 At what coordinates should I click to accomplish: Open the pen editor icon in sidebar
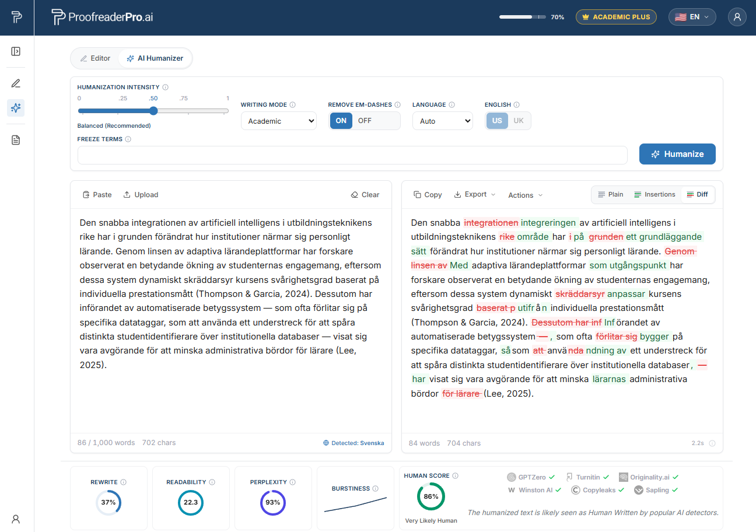[x=16, y=83]
